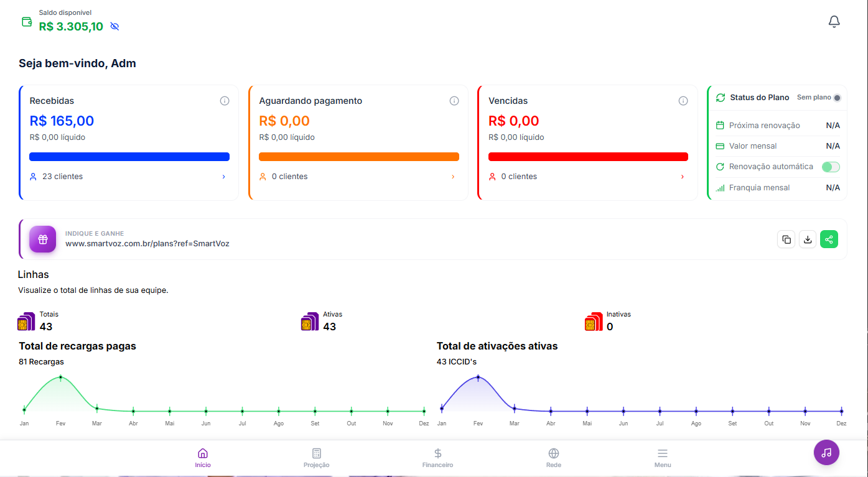The image size is (868, 477).
Task: Download the referral QR code
Action: coord(807,239)
